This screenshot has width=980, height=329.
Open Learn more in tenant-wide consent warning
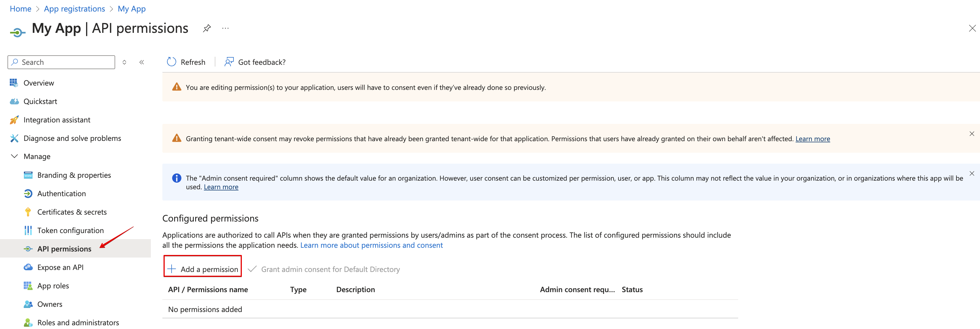[813, 139]
